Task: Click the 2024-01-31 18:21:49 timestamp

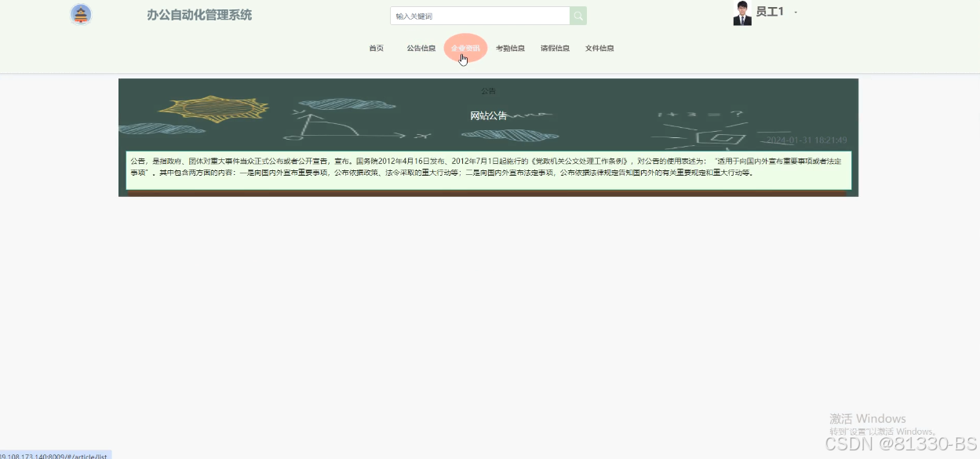Action: (807, 140)
